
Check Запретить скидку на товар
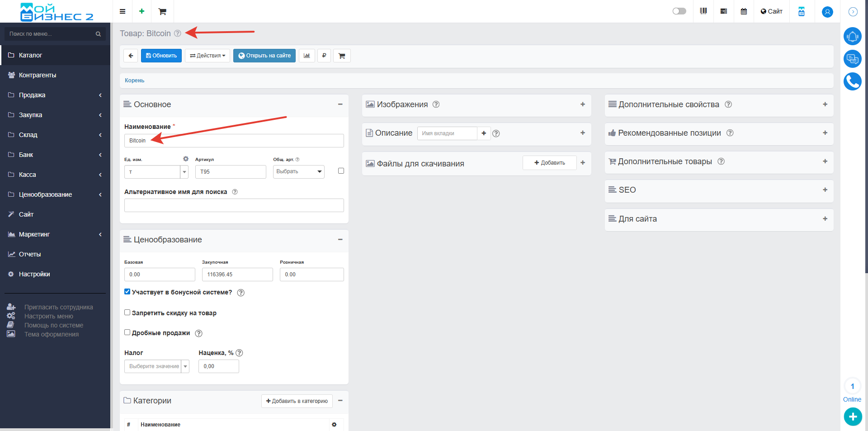point(127,313)
